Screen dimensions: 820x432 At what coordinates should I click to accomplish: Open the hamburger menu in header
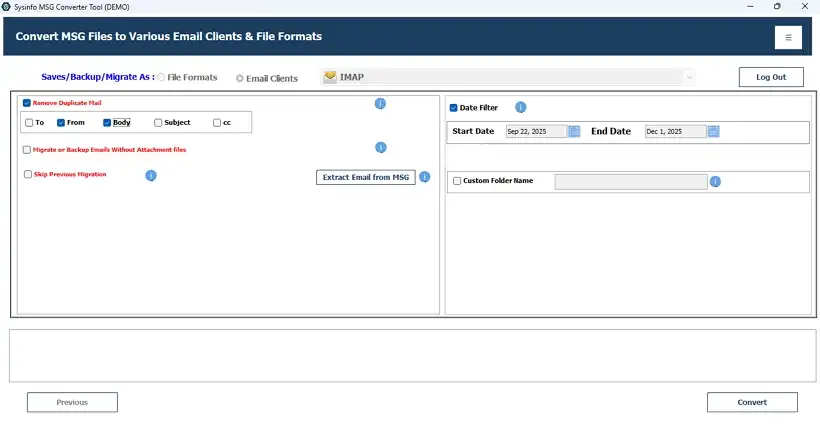pyautogui.click(x=788, y=37)
